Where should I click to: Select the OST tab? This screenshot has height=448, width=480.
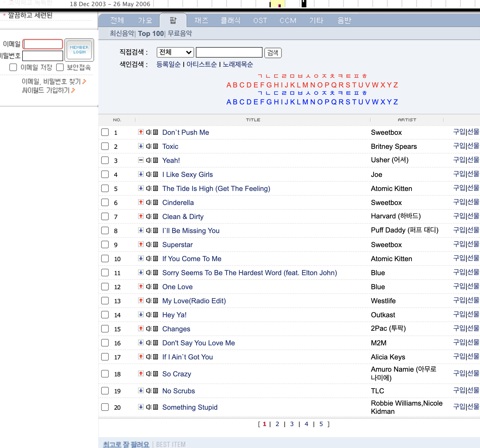tap(260, 20)
